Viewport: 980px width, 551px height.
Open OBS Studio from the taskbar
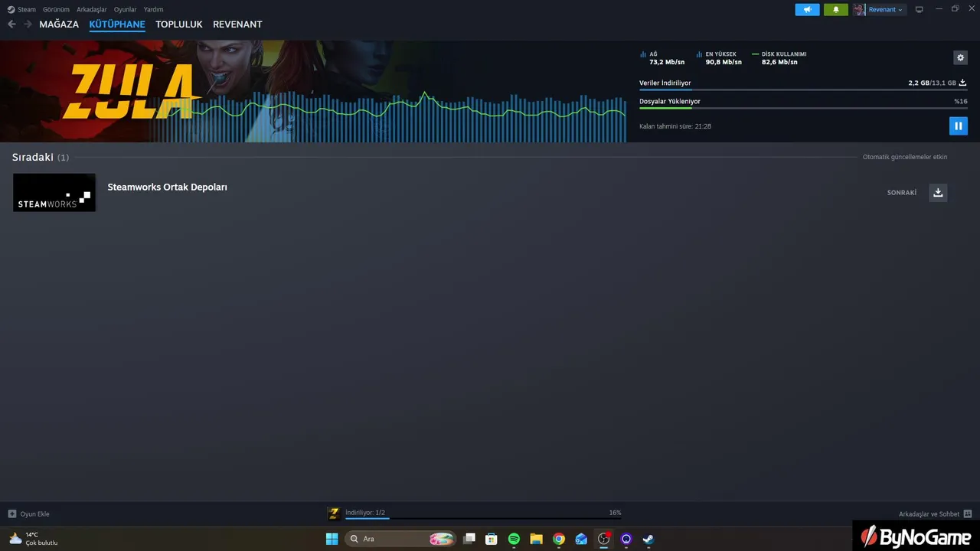(x=604, y=539)
